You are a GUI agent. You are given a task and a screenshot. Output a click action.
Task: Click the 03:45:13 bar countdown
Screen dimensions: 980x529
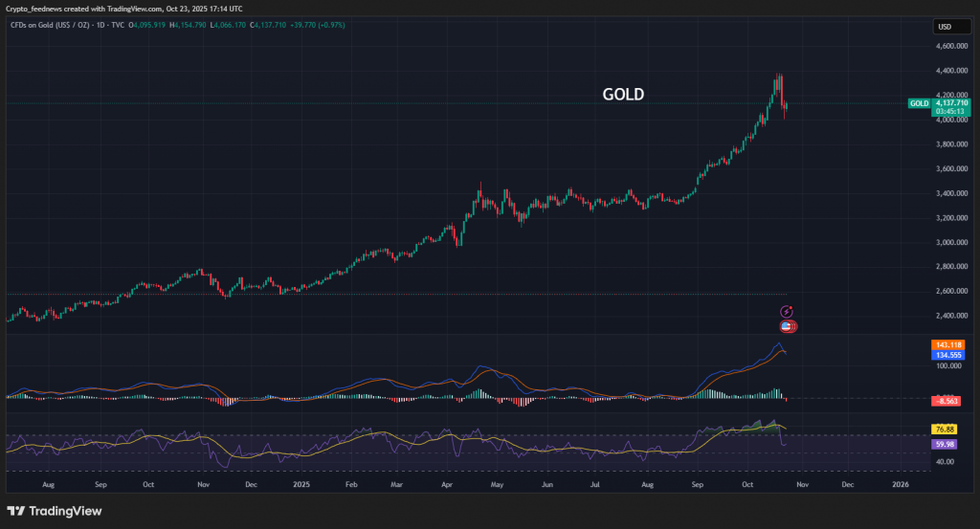(951, 112)
